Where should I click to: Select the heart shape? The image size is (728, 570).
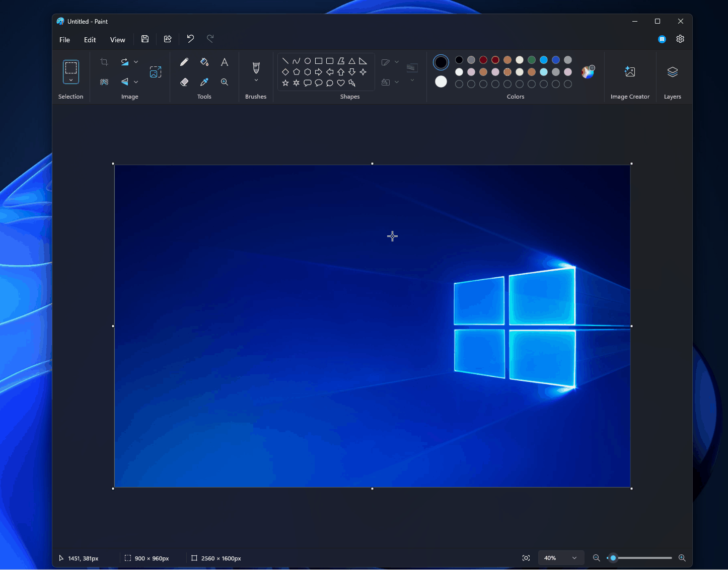pos(341,83)
